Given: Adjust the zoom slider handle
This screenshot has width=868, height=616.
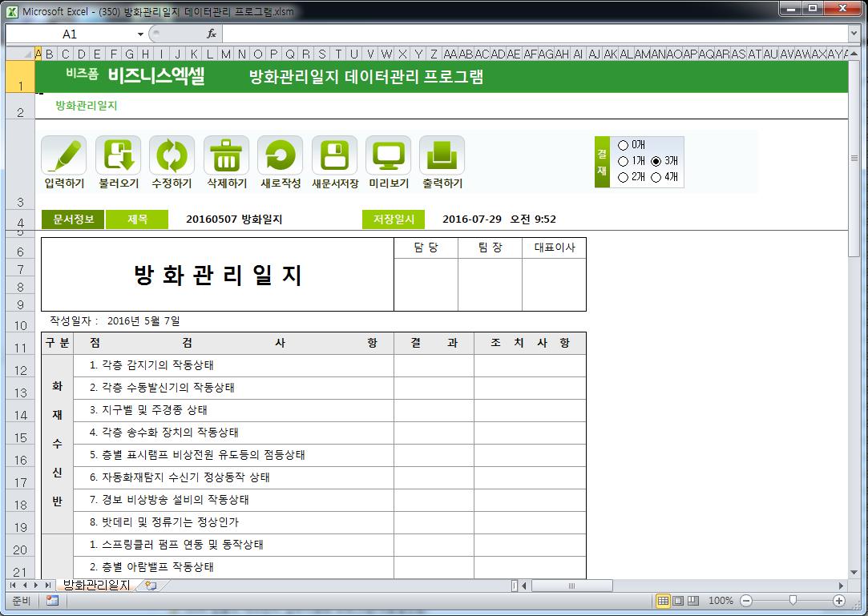Looking at the screenshot, I should pos(793,601).
